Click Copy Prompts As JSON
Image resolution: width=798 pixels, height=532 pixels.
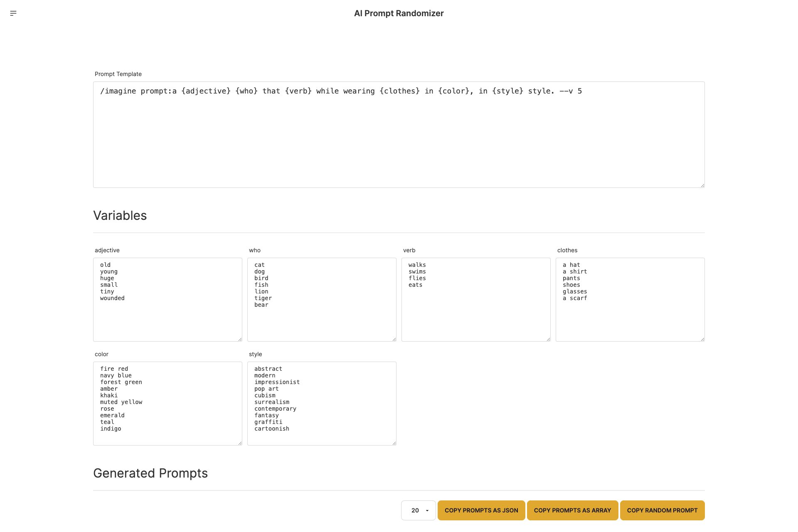[x=481, y=510]
